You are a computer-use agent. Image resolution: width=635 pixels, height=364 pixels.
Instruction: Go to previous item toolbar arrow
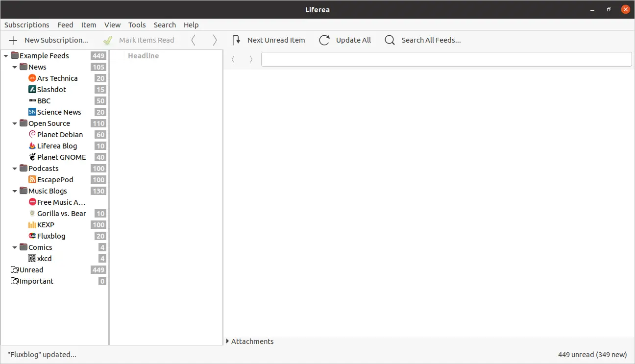[x=193, y=40]
